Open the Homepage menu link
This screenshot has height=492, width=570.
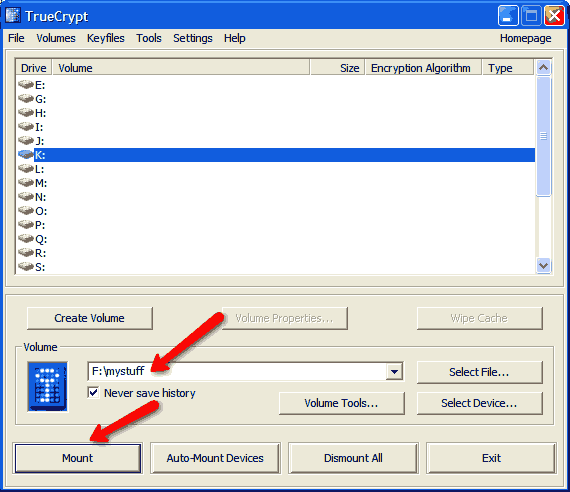[x=526, y=38]
